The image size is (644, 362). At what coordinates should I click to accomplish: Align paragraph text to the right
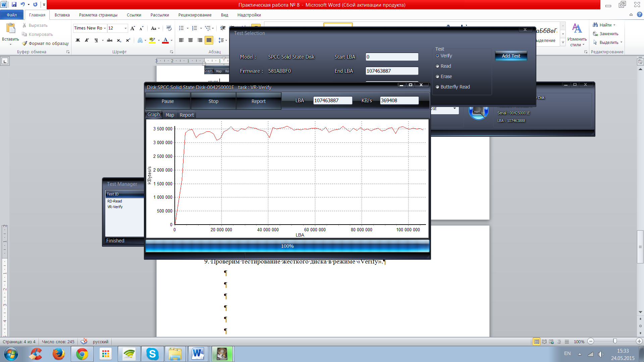click(x=200, y=40)
